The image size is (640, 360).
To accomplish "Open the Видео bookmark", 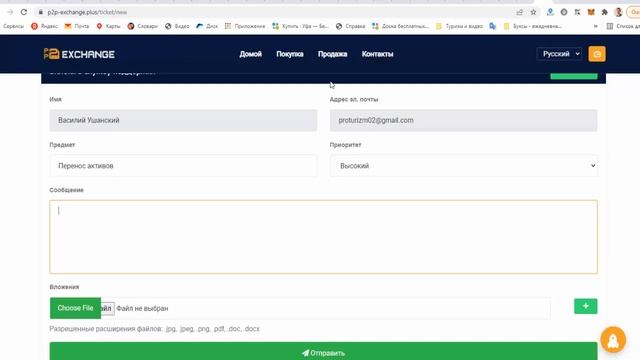I will coord(177,26).
